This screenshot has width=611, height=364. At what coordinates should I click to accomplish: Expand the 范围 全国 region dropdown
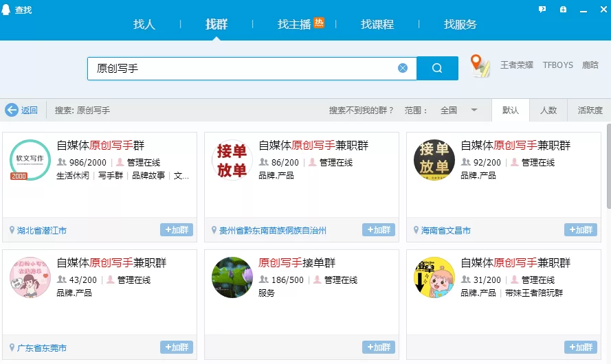click(x=474, y=110)
